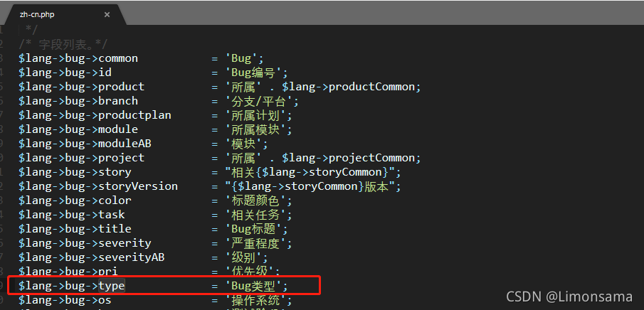This screenshot has width=644, height=310.
Task: Click the 'Bug标题' string value
Action: click(x=253, y=229)
